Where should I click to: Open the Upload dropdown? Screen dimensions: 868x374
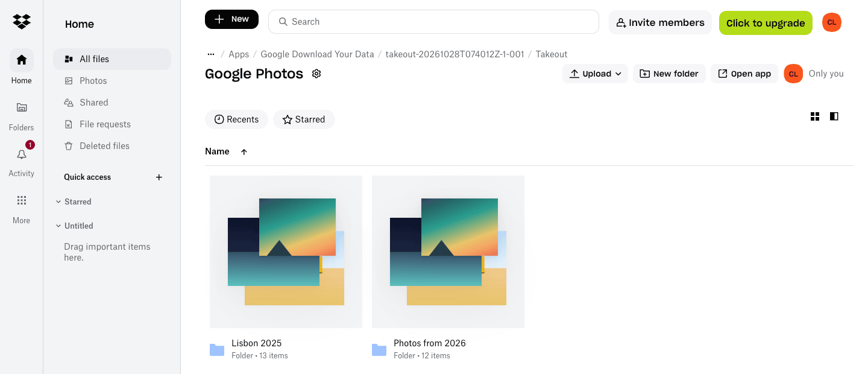pyautogui.click(x=595, y=74)
